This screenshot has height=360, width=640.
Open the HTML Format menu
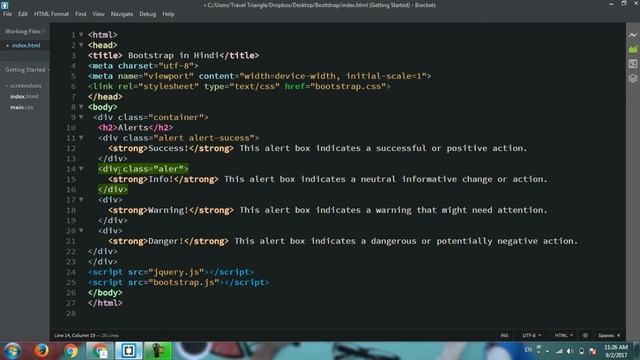pyautogui.click(x=51, y=14)
